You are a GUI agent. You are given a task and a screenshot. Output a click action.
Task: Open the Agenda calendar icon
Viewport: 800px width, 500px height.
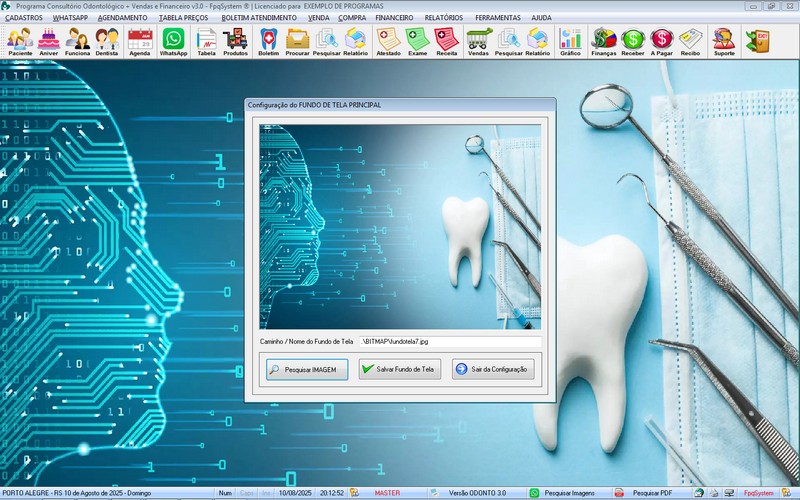140,41
